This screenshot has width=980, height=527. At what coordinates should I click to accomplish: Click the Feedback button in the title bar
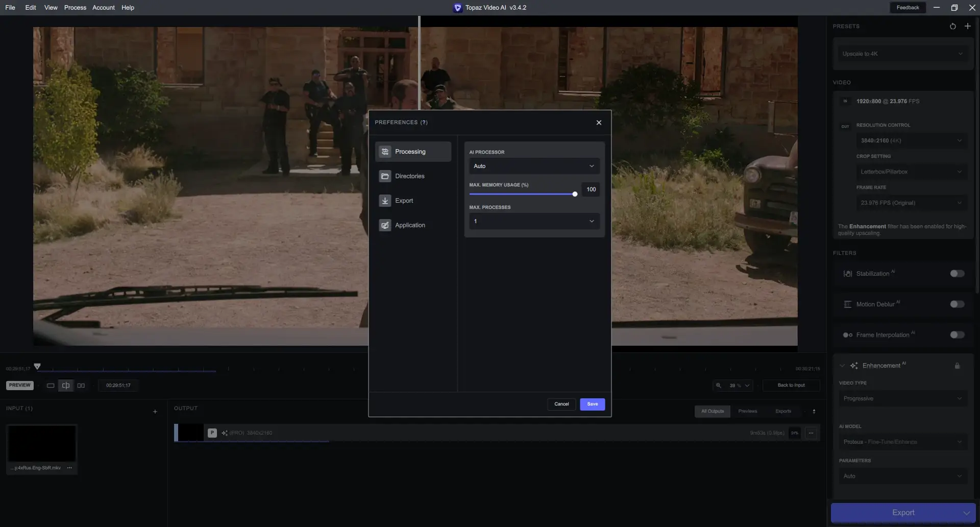pyautogui.click(x=908, y=8)
